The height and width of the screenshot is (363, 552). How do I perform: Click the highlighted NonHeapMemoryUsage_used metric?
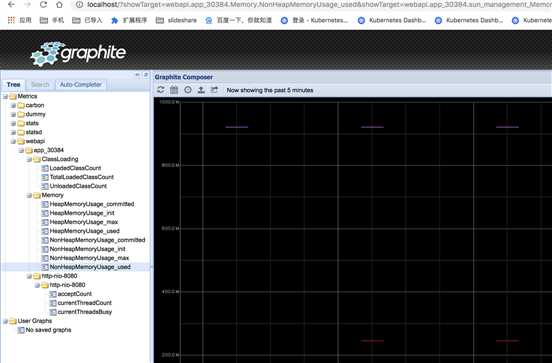[90, 267]
